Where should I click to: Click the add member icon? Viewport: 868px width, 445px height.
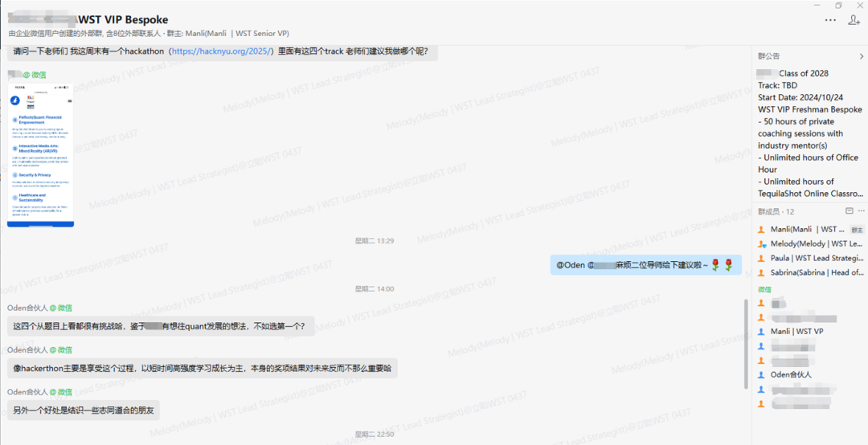pos(854,20)
